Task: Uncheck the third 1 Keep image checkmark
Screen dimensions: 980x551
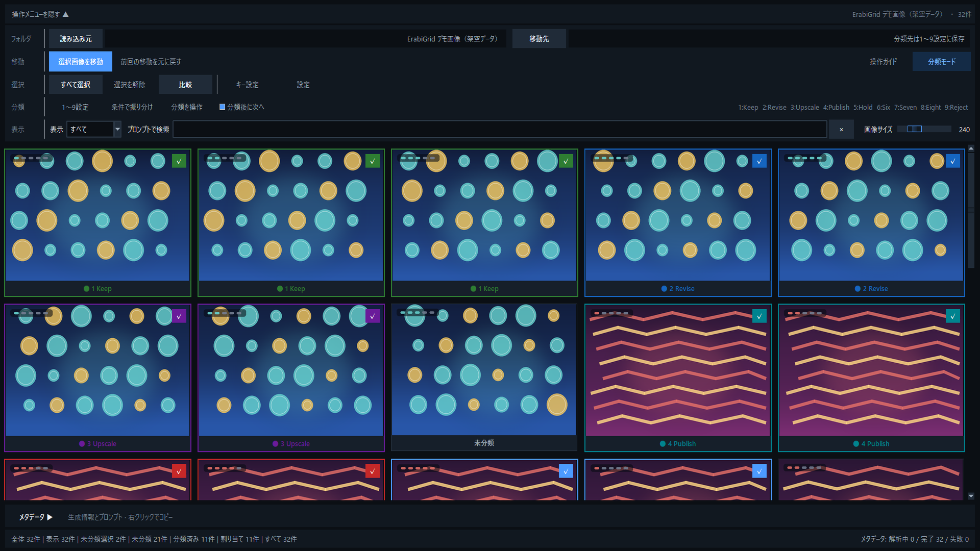Action: point(566,161)
